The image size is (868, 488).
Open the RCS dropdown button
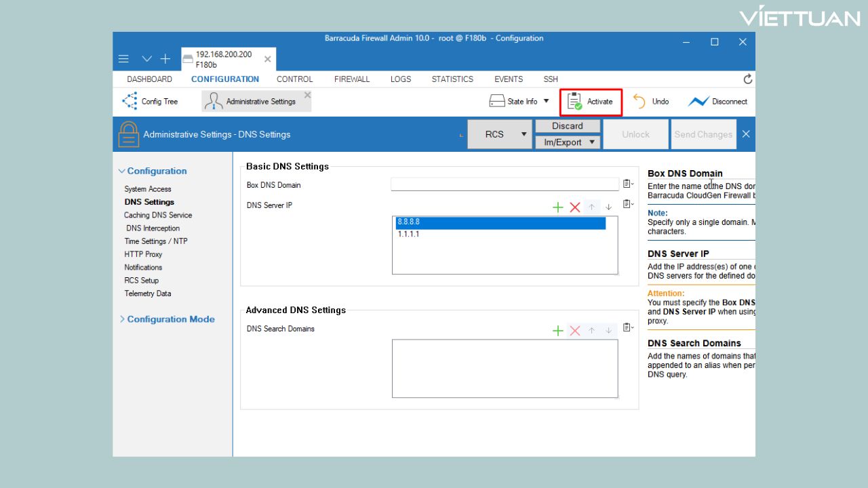pos(500,134)
